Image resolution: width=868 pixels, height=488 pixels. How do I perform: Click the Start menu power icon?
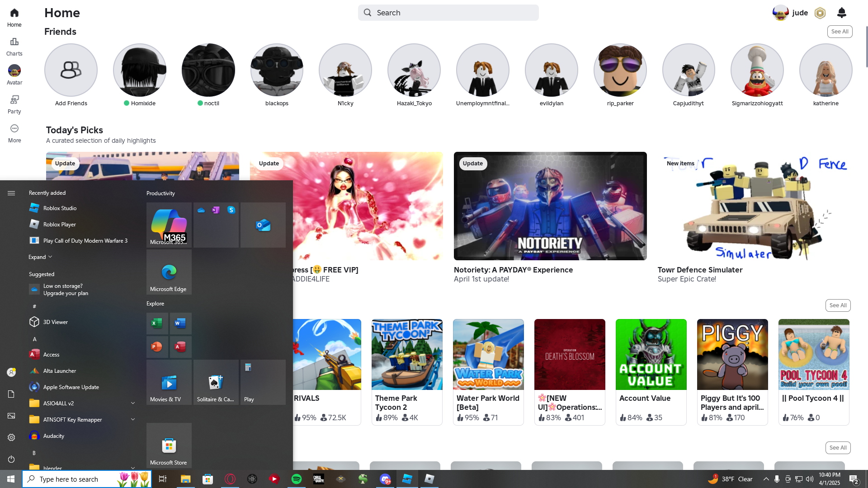11,459
